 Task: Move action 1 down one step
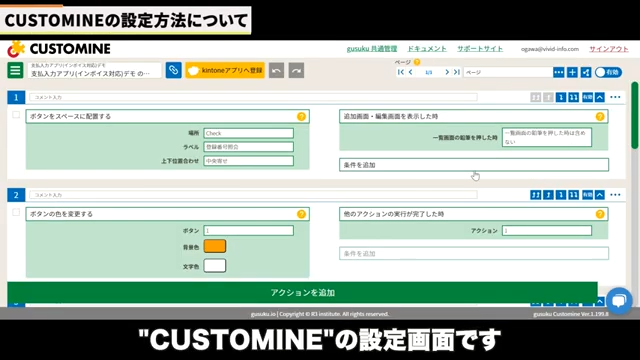pos(561,97)
